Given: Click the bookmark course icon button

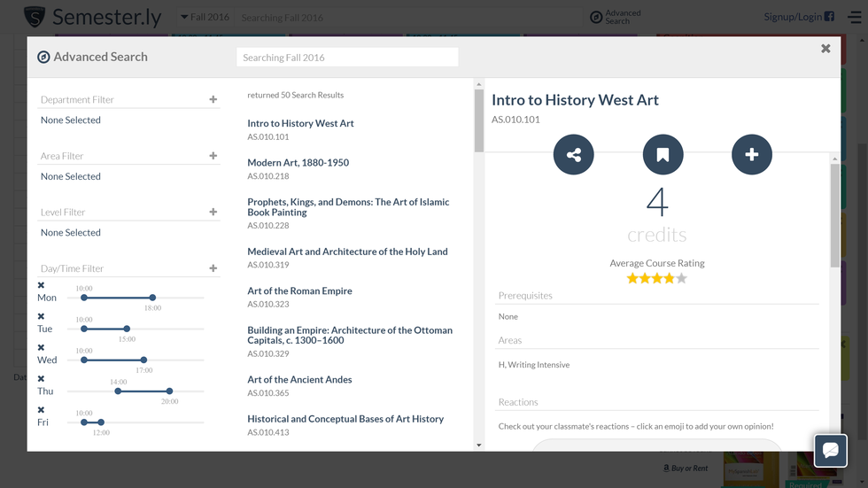Looking at the screenshot, I should (x=663, y=155).
